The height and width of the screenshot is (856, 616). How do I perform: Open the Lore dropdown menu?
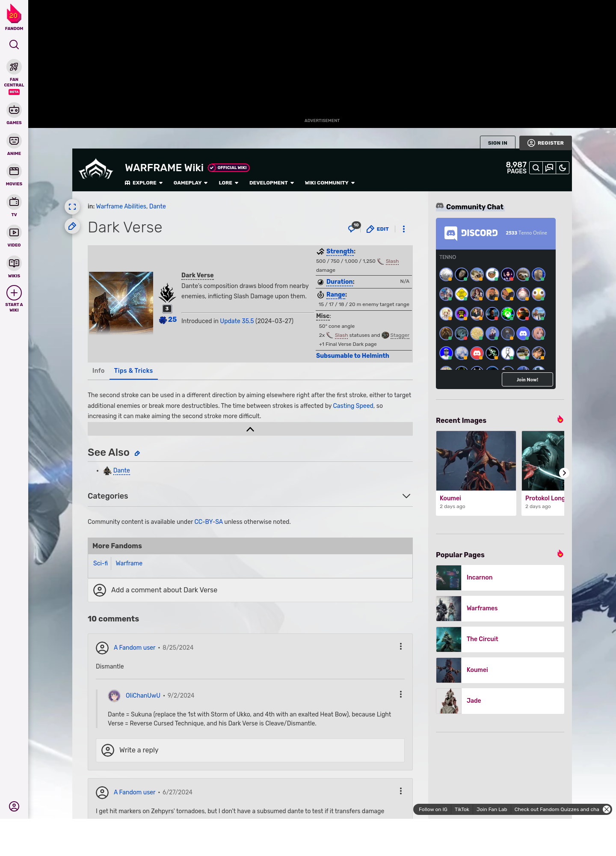[228, 183]
